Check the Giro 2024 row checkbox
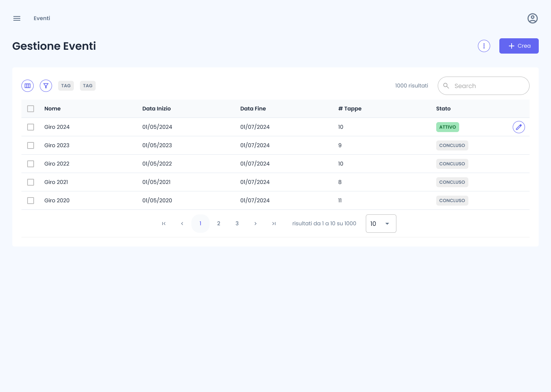Screen dimensions: 551x392 [31, 127]
